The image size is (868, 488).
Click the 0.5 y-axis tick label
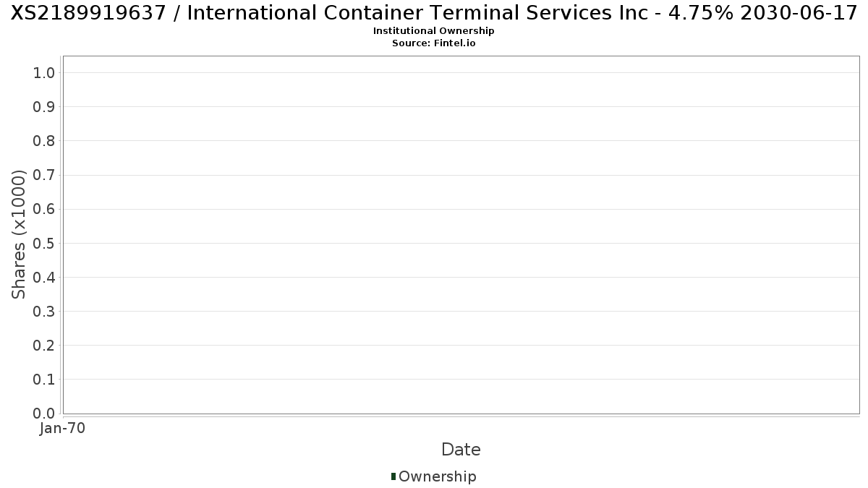tap(44, 243)
